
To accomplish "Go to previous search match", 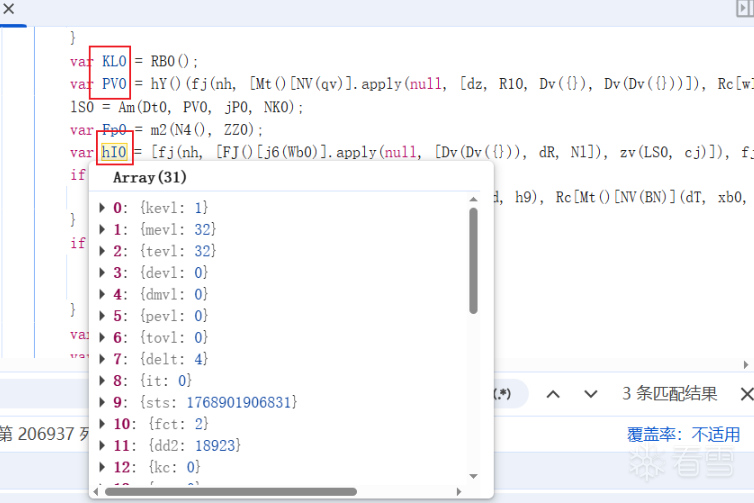I will (x=553, y=394).
